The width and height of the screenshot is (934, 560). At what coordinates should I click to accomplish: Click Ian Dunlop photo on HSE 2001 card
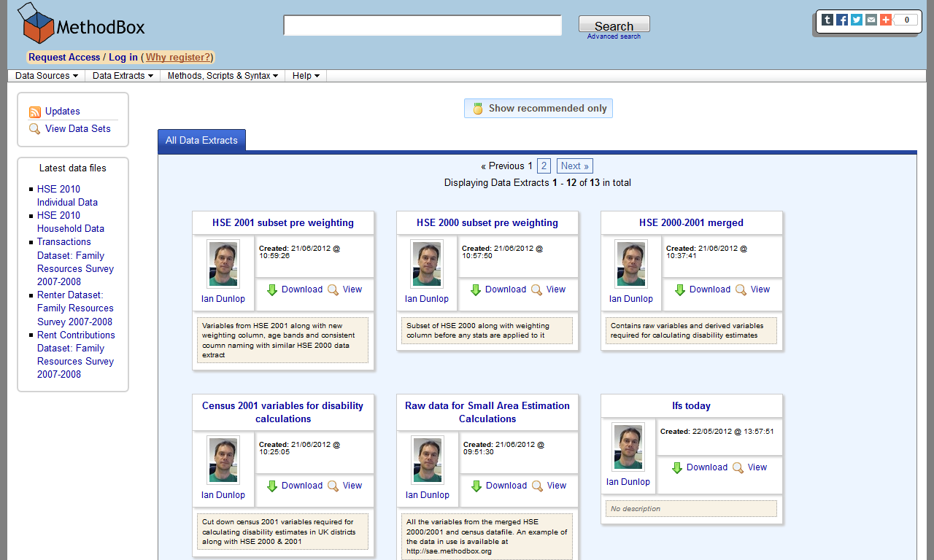point(223,265)
